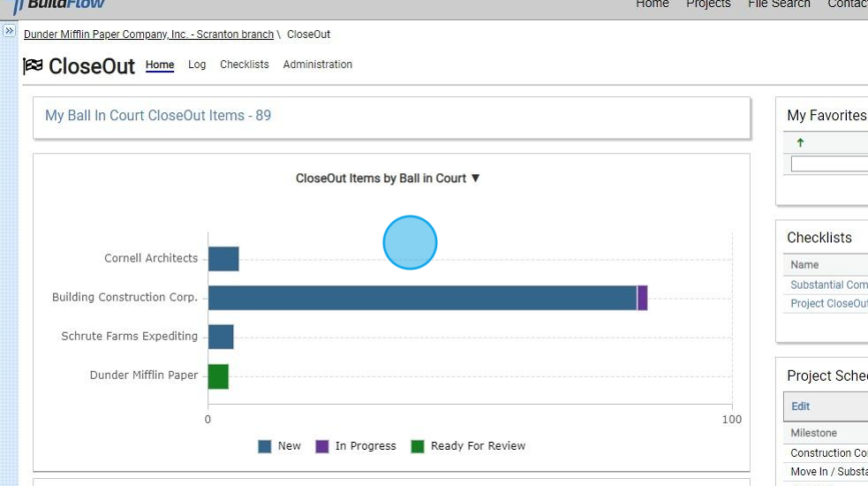Toggle the Ready For Review legend green swatch
The height and width of the screenshot is (486, 868).
click(x=418, y=446)
